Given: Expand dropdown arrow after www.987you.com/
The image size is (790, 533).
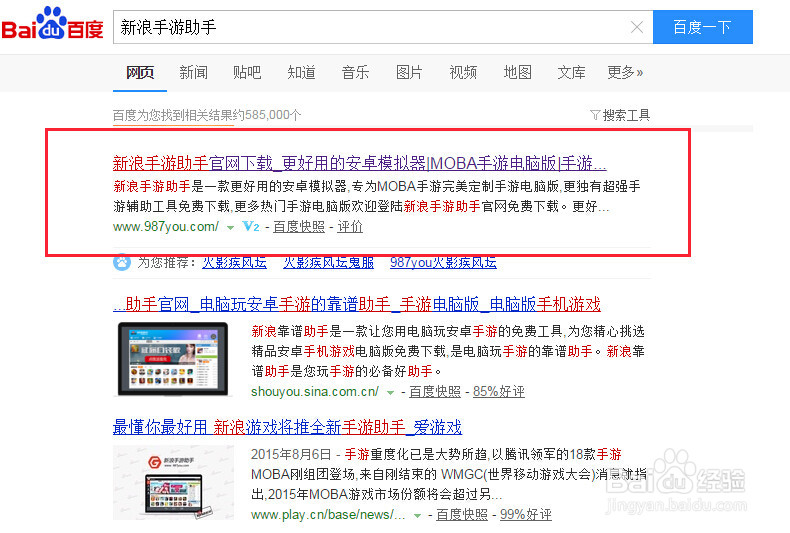Looking at the screenshot, I should (230, 228).
